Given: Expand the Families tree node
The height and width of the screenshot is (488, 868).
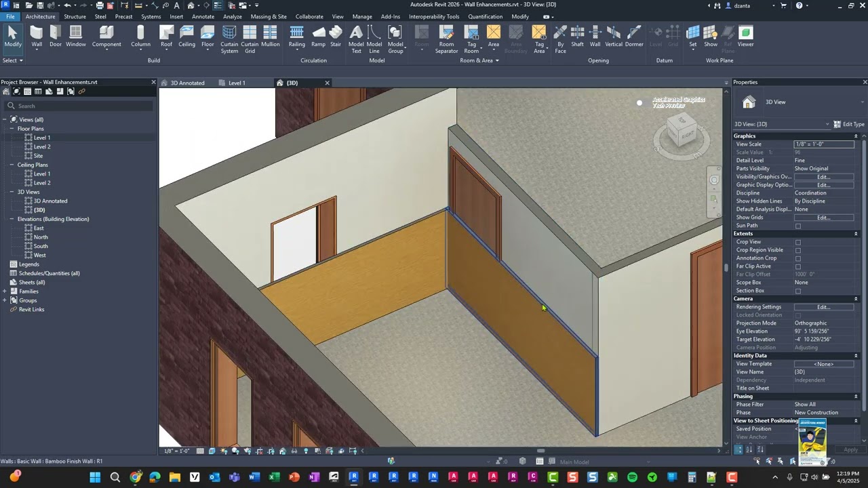Looking at the screenshot, I should [x=5, y=291].
